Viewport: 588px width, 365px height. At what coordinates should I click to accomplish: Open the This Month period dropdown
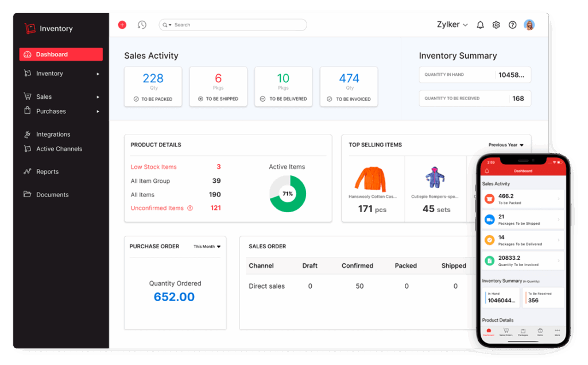[x=207, y=247]
